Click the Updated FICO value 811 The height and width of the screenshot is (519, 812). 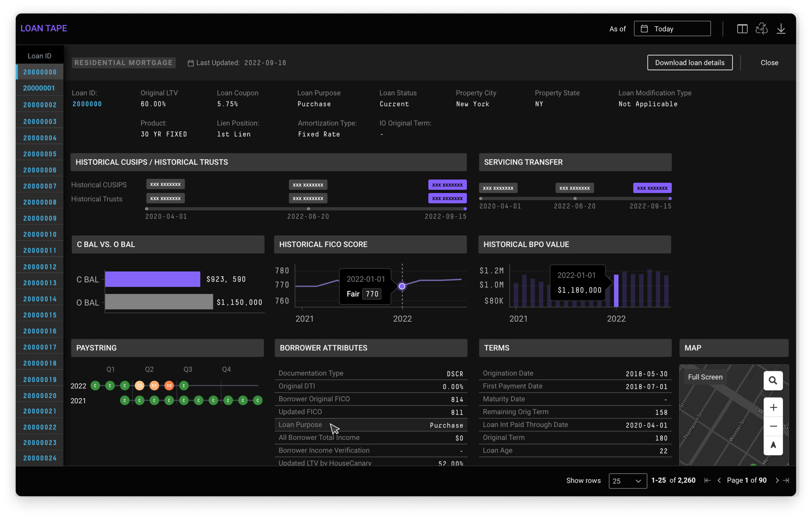[x=457, y=412]
